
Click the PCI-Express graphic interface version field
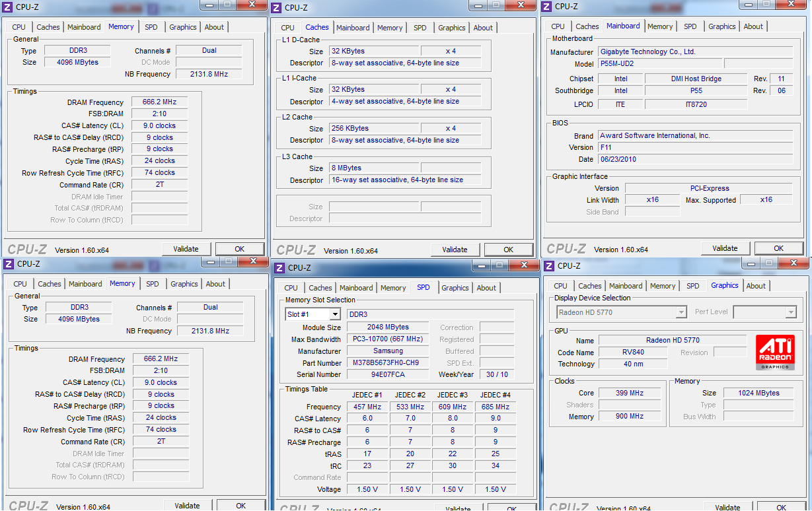point(708,188)
